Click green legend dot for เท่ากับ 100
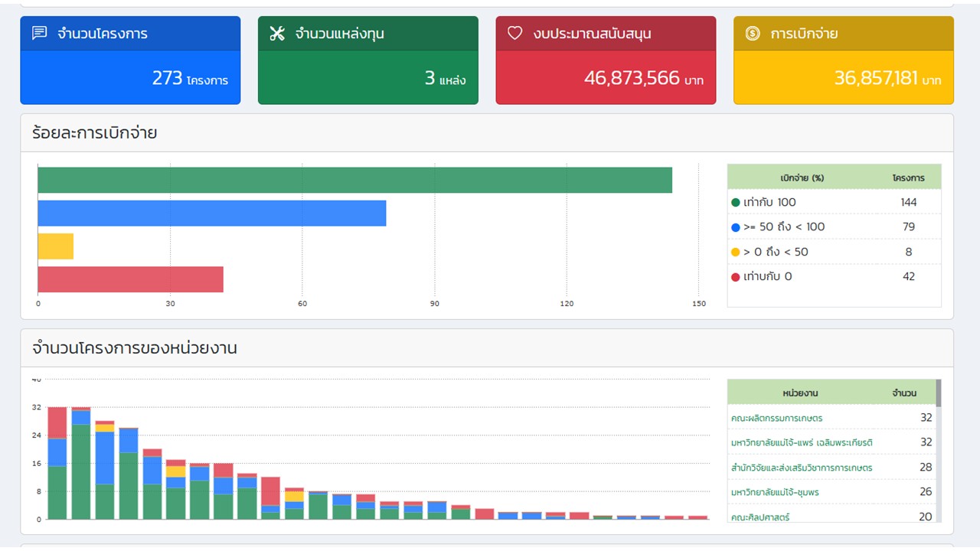 (x=736, y=203)
